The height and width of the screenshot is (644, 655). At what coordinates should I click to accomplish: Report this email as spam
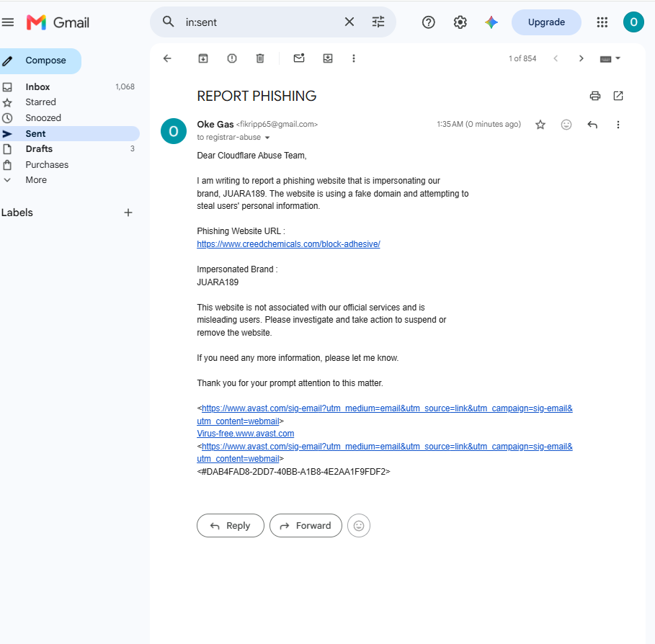(x=232, y=58)
